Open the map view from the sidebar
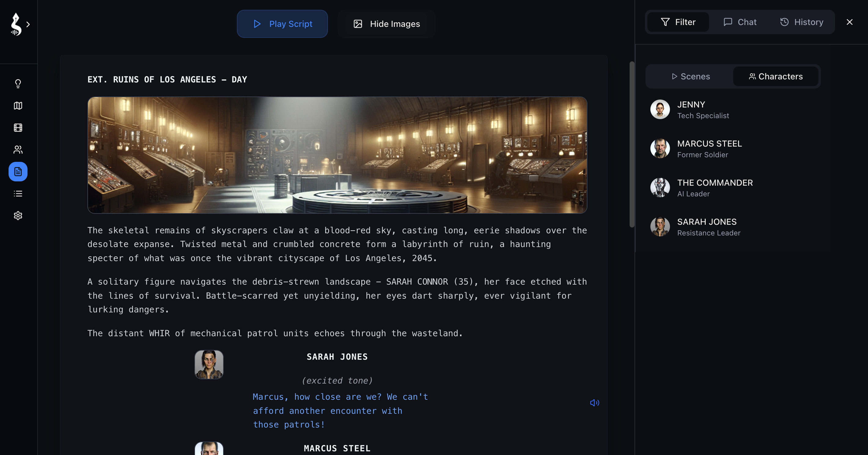The width and height of the screenshot is (868, 455). pyautogui.click(x=17, y=106)
